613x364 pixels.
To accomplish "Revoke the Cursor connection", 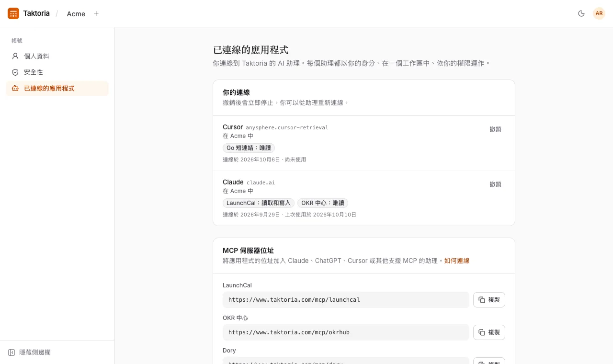I will (x=495, y=129).
